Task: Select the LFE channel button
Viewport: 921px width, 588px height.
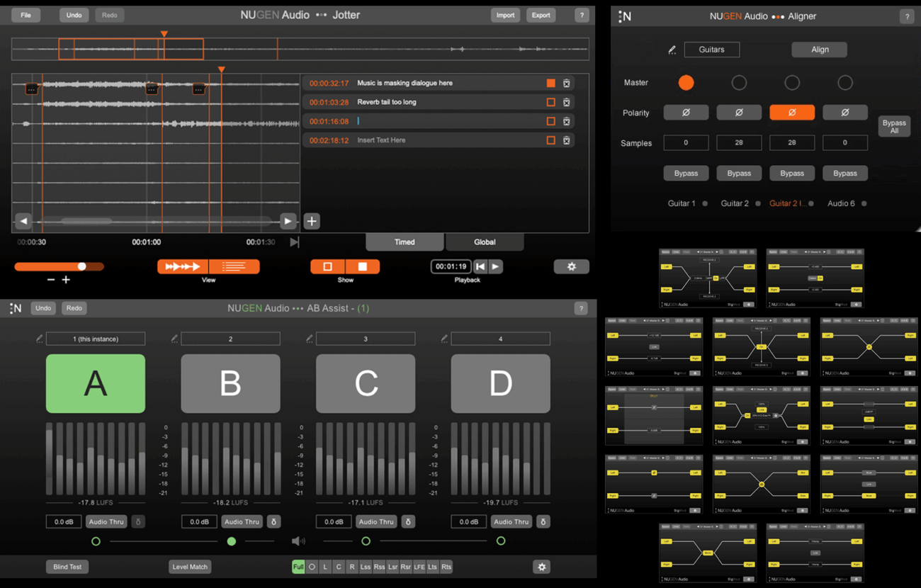Action: (x=419, y=567)
